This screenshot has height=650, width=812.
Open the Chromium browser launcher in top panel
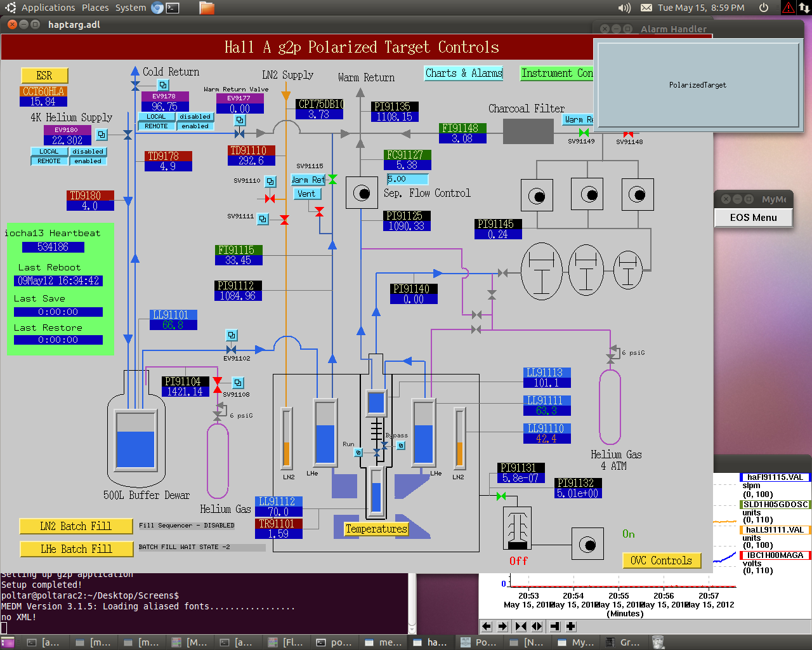coord(157,8)
